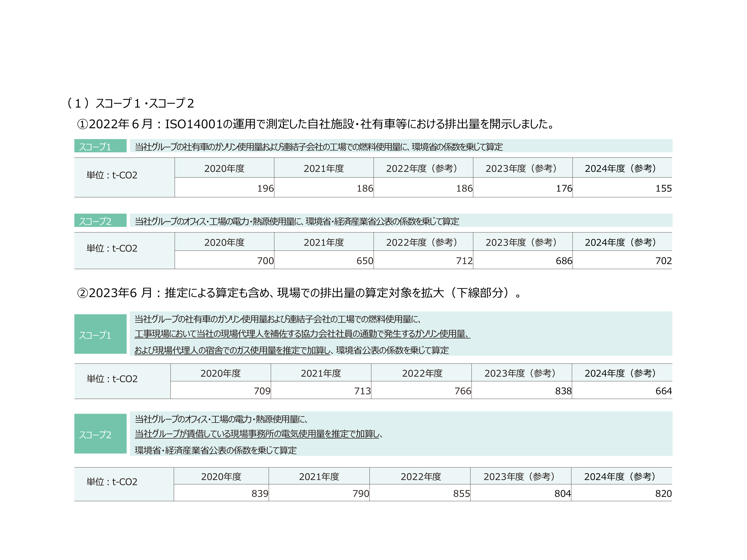Click the value 650
The width and height of the screenshot is (747, 560).
[365, 261]
